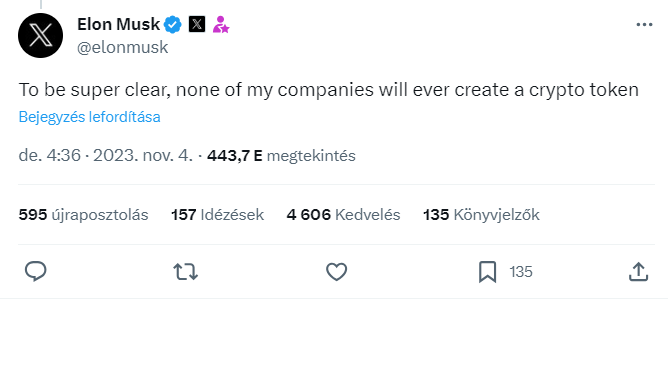Open the Elon Musk display name link
Image resolution: width=668 pixels, height=368 pixels.
[x=118, y=24]
